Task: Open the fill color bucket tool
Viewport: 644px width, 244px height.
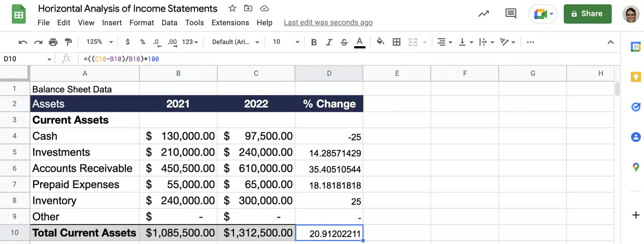Action: click(380, 42)
